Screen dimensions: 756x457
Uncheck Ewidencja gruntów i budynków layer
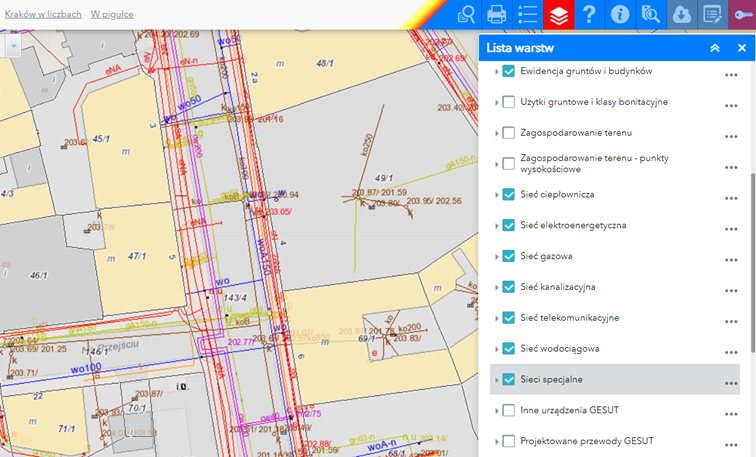[x=508, y=71]
